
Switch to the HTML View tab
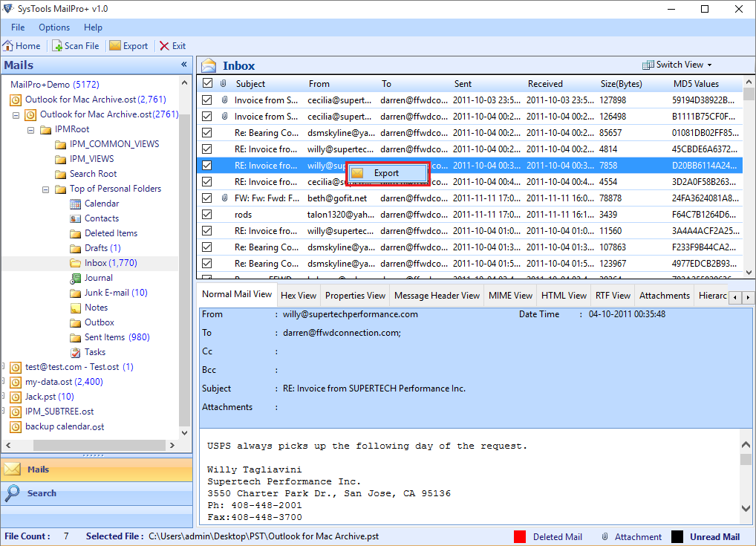[x=564, y=295]
